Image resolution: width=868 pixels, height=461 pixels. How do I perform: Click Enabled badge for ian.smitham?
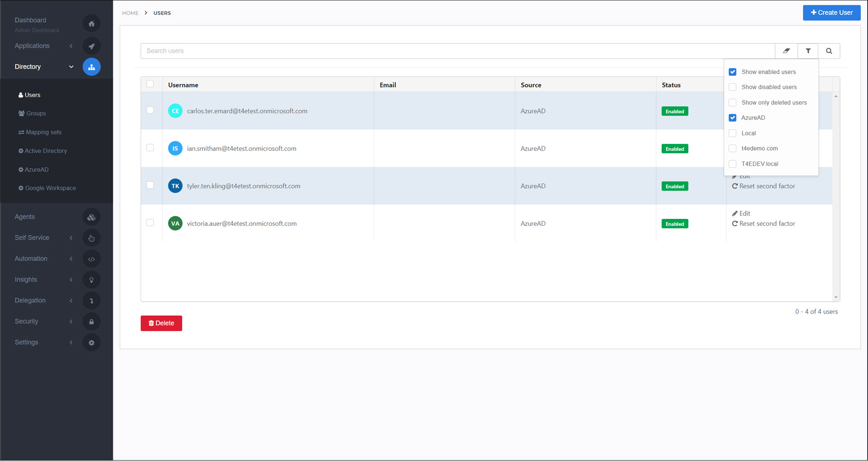(x=675, y=149)
